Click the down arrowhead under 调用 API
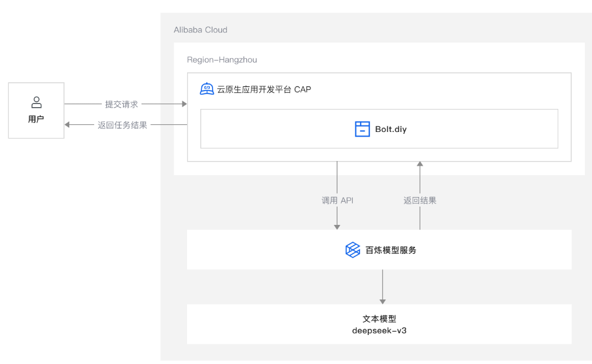592x364 pixels. [337, 226]
